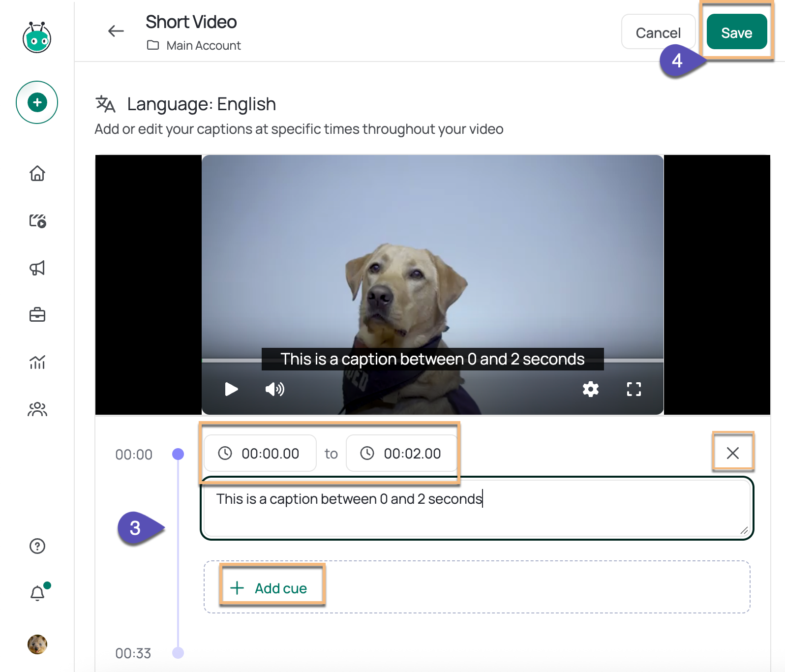Image resolution: width=785 pixels, height=672 pixels.
Task: Open the briefcase icon in sidebar
Action: coord(37,314)
